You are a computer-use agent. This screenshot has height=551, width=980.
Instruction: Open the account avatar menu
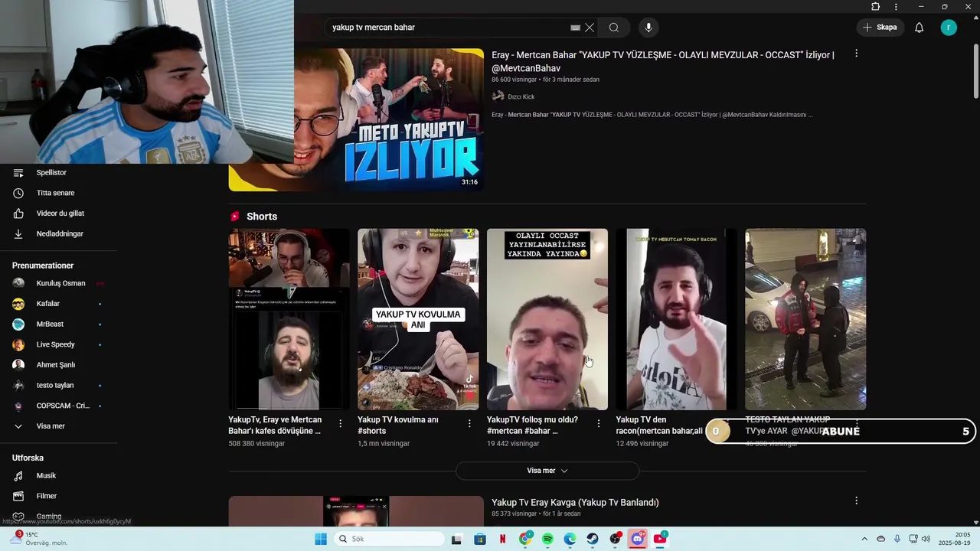(x=949, y=28)
